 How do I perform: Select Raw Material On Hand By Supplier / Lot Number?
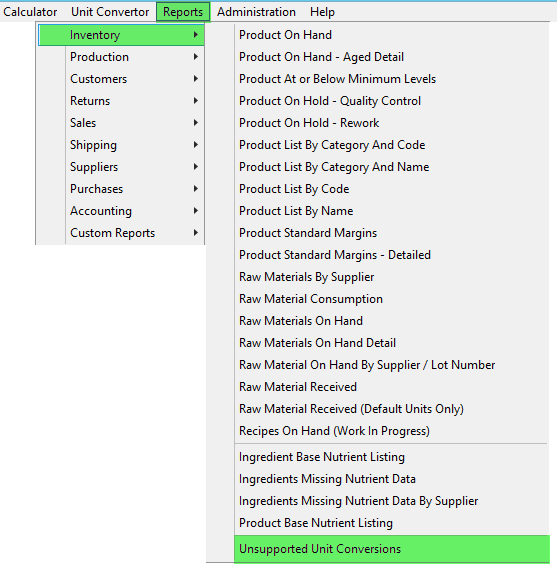[x=392, y=365]
